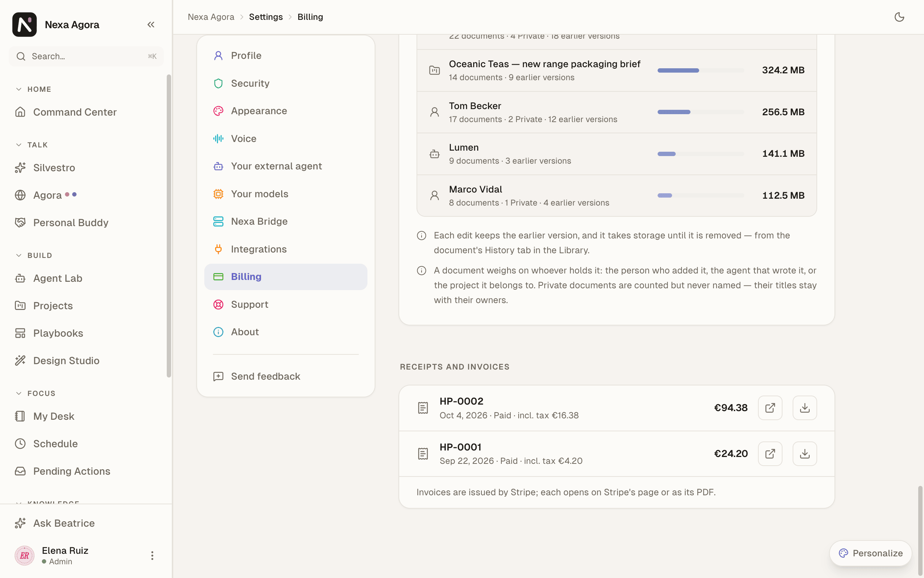Focus the Search field
The height and width of the screenshot is (578, 924).
(86, 56)
